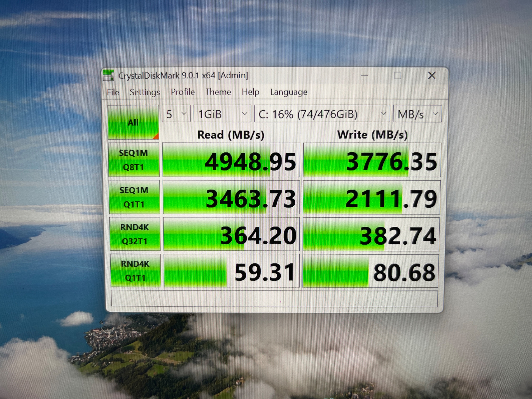Open the Help menu
Viewport: 532px width, 399px height.
point(250,92)
